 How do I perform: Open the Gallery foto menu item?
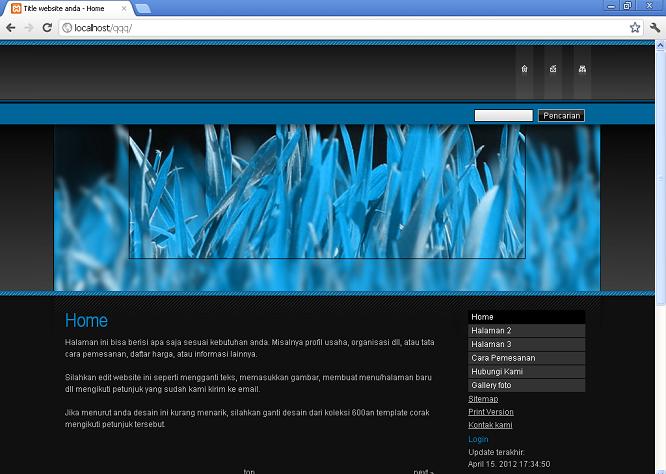(526, 385)
